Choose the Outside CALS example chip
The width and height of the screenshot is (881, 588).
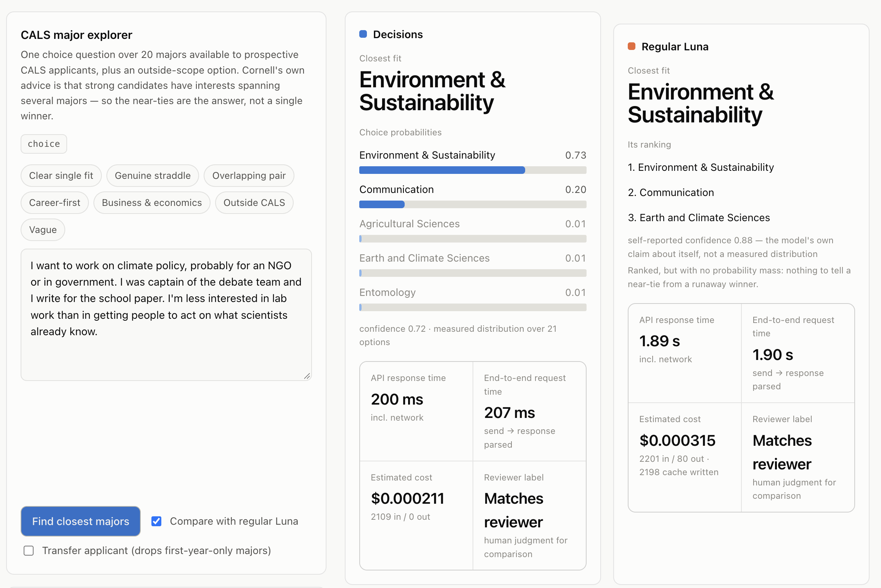(x=254, y=202)
